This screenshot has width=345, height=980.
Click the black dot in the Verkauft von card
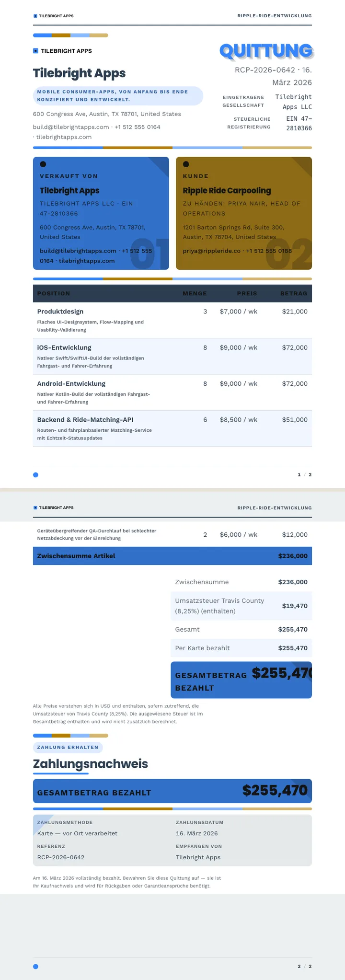43,164
